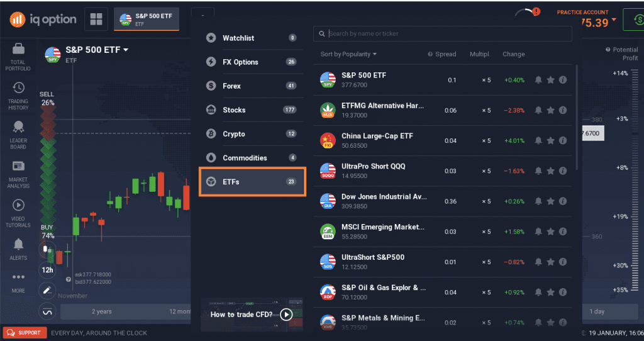The height and width of the screenshot is (341, 644).
Task: Star MSCI Emerging Markets as favorite
Action: (551, 232)
